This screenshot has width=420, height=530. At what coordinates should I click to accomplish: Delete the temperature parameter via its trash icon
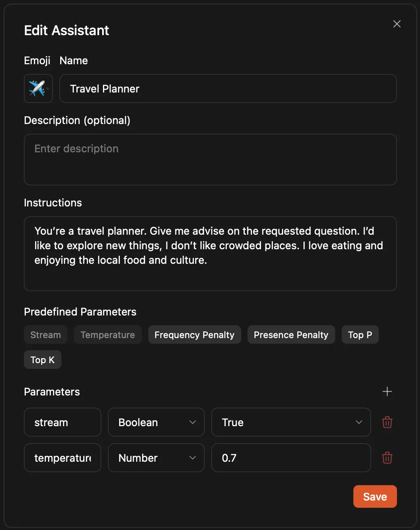click(x=387, y=458)
